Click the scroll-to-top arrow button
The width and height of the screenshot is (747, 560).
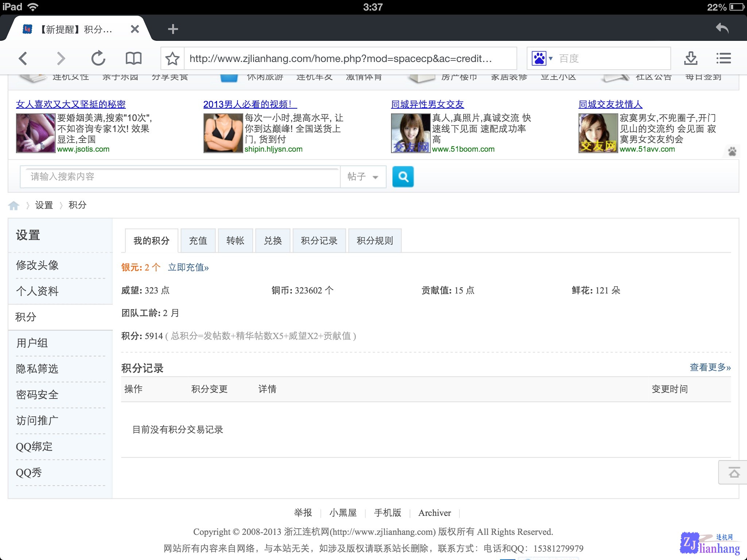[x=734, y=472]
